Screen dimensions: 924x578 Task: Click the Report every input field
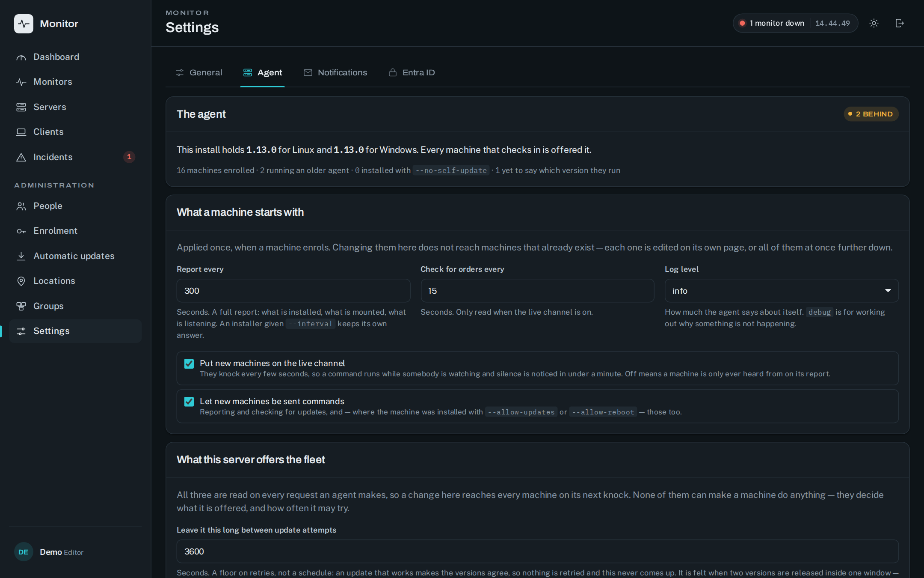293,291
